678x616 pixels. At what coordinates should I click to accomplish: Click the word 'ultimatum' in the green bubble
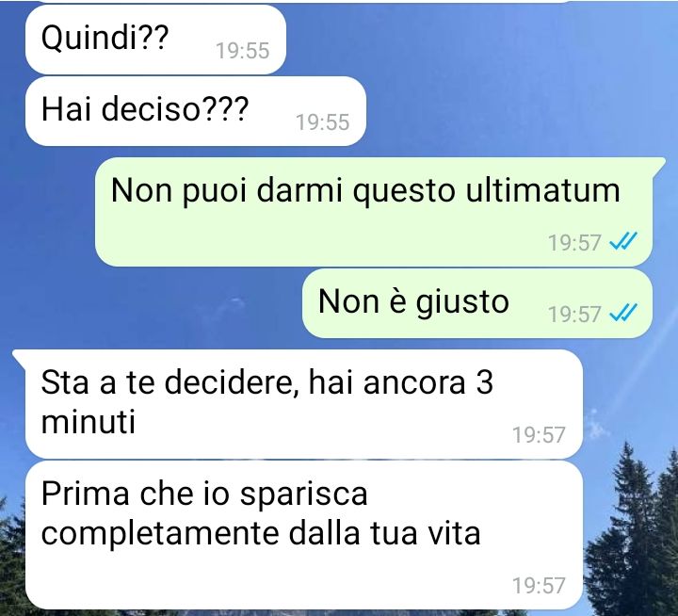[x=542, y=190]
